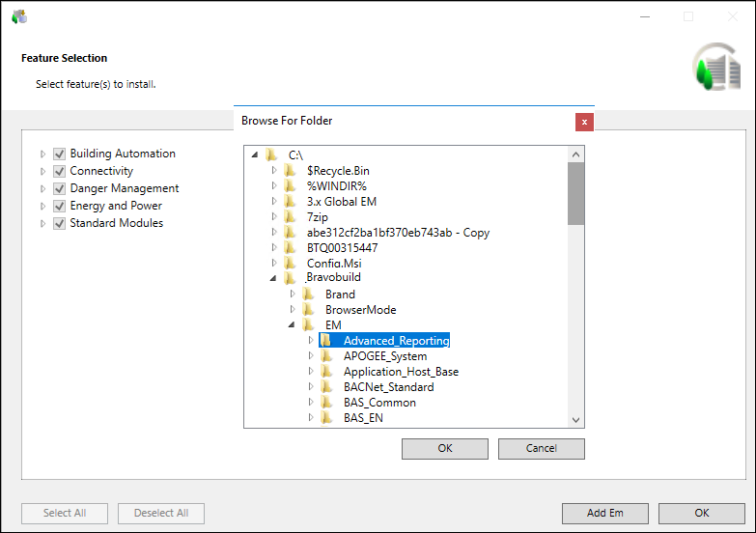This screenshot has width=756, height=533.
Task: Uncheck the Building Automation checkbox
Action: coord(59,154)
